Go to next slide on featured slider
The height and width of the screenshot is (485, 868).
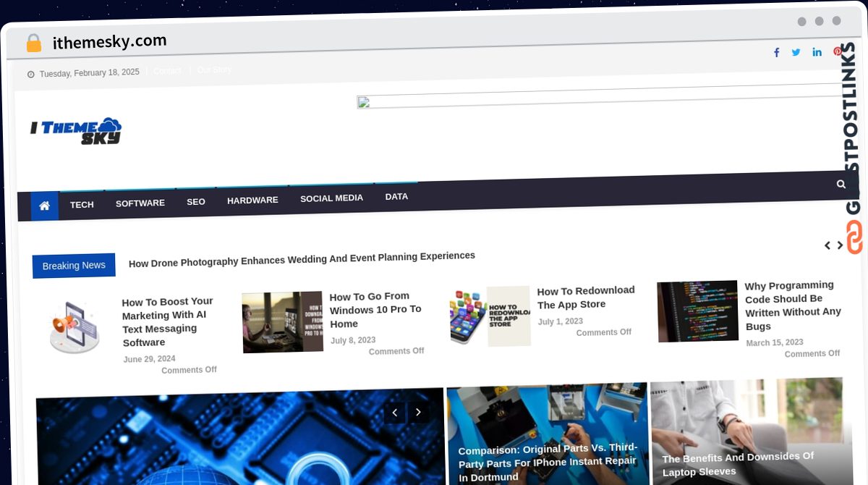418,413
